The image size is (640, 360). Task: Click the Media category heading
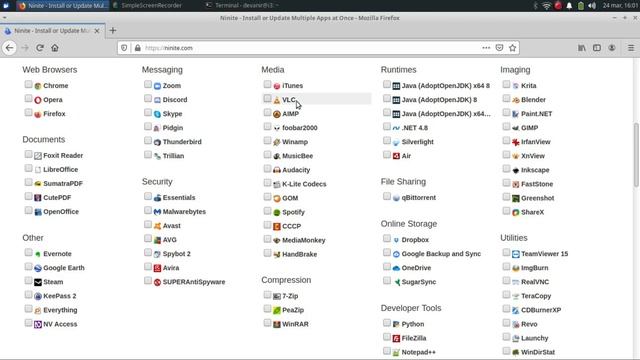pyautogui.click(x=273, y=70)
